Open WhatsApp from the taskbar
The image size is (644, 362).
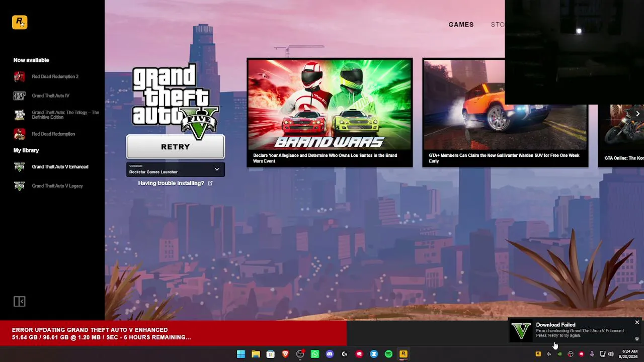pyautogui.click(x=315, y=354)
